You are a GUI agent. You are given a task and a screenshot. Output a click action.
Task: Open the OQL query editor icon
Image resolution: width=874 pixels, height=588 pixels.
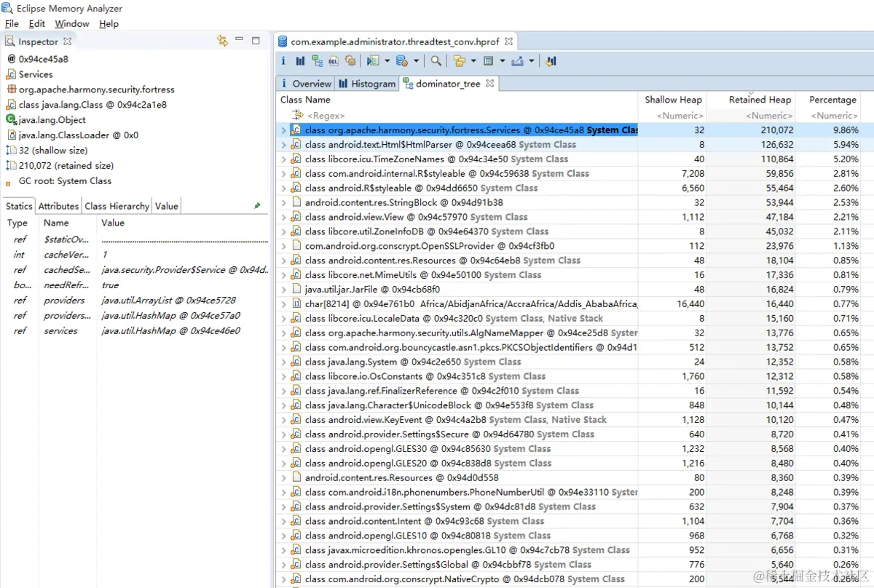tap(334, 61)
